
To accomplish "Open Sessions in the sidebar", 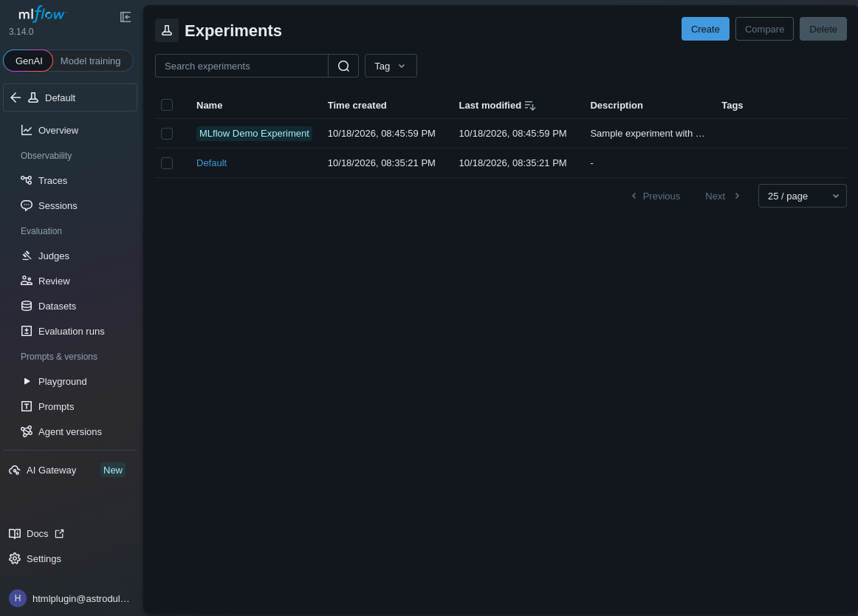I will pos(70,205).
